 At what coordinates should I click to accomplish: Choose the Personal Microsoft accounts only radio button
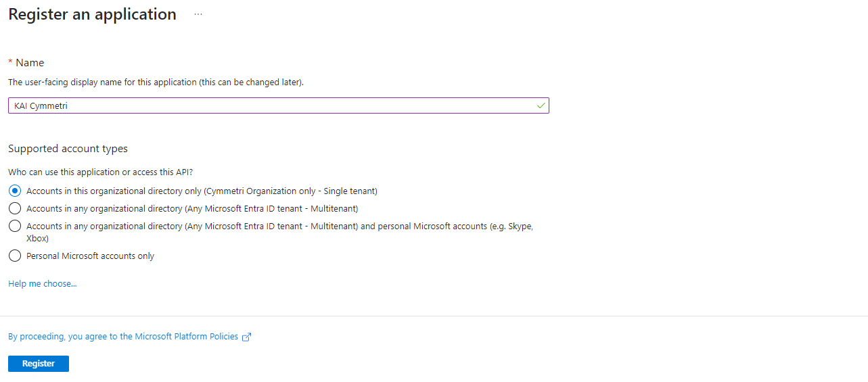[15, 256]
